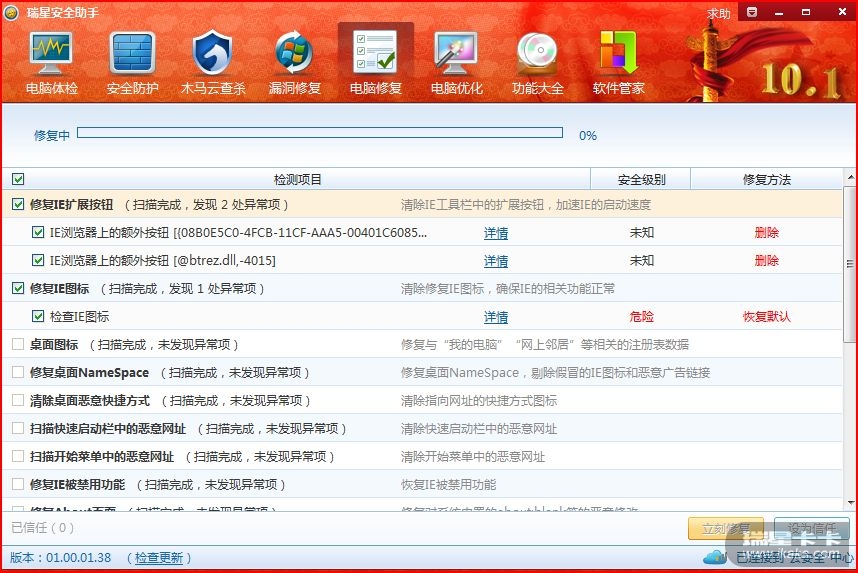Open 详情 for the {08B0E5C0... item
This screenshot has height=573, width=858.
496,233
